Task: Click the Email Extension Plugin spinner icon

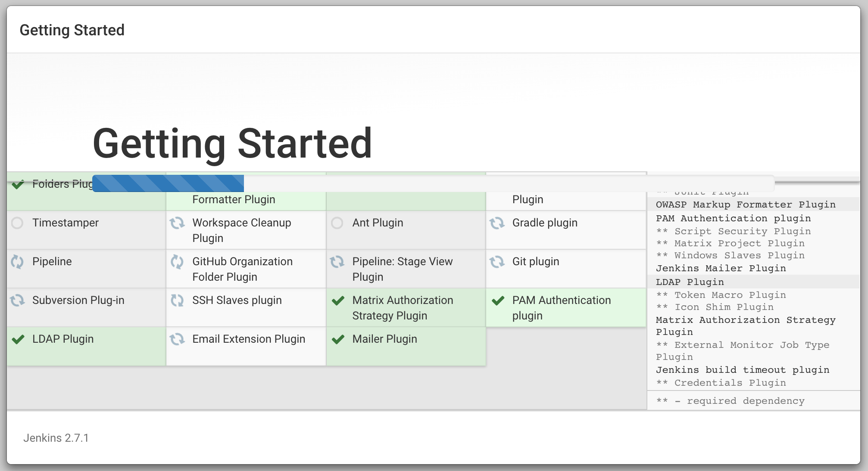Action: pyautogui.click(x=177, y=339)
